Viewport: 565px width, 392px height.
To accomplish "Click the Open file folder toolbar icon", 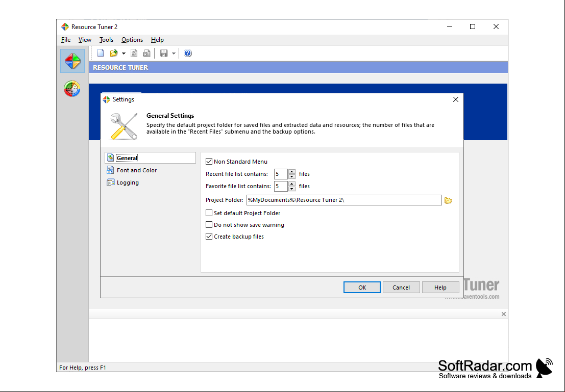I will coord(114,54).
